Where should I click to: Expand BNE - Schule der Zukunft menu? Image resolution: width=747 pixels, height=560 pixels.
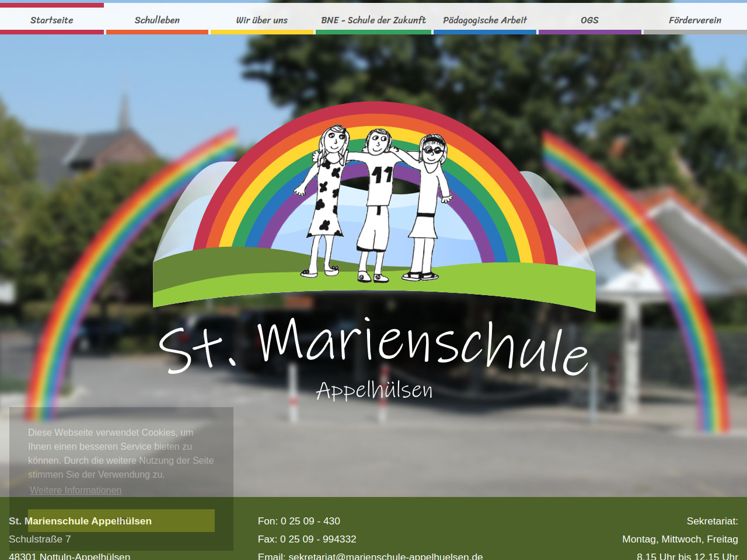pos(373,20)
